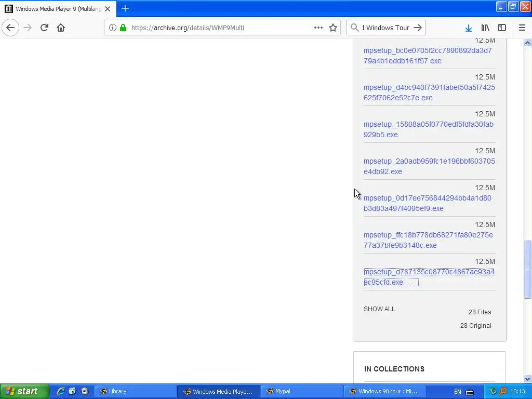Click the search magnifier icon
The image size is (532, 399).
click(x=354, y=28)
